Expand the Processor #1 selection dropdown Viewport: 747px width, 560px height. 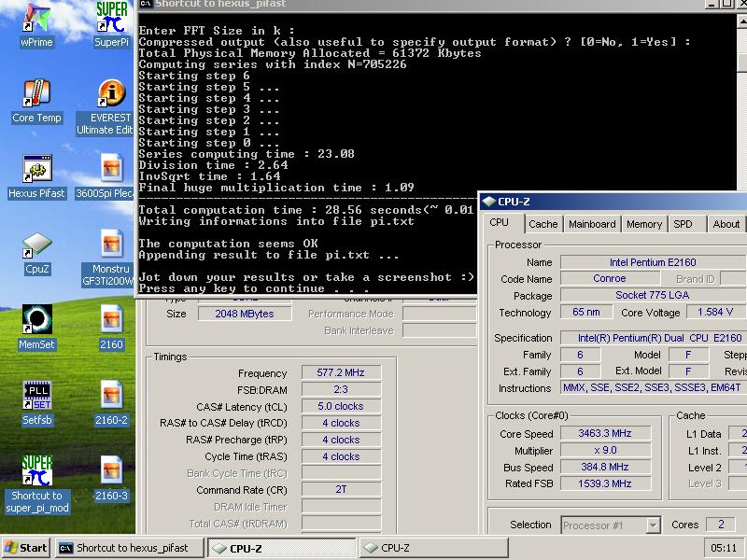(x=653, y=525)
